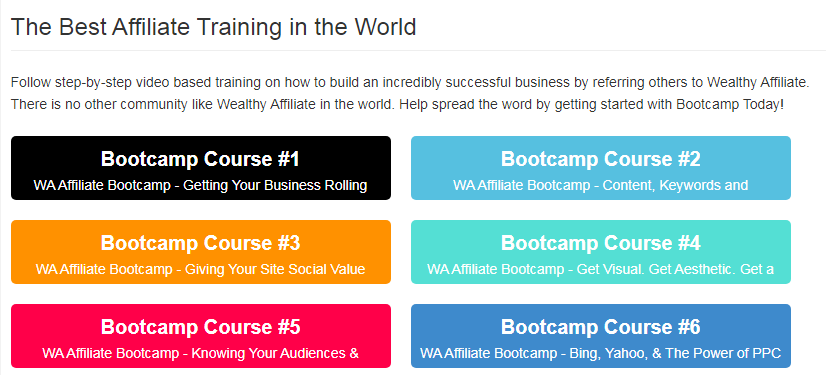
Task: Open Bootcamp Course #3 button
Action: coord(201,252)
